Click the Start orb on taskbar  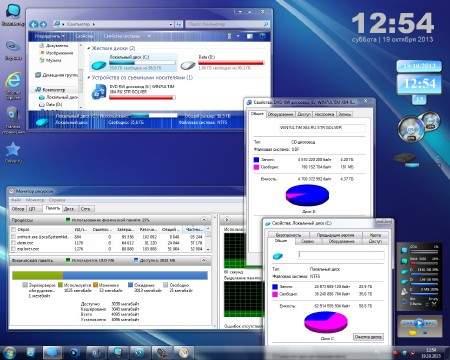point(9,352)
